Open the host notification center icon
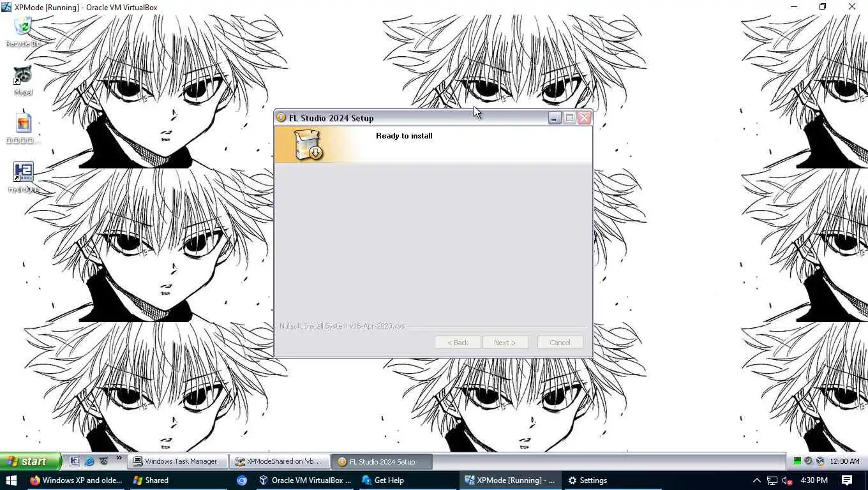 [x=847, y=480]
